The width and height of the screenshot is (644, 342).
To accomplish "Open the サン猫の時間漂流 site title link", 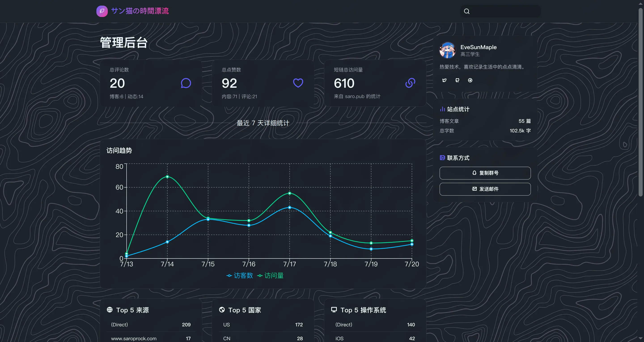I will [140, 11].
